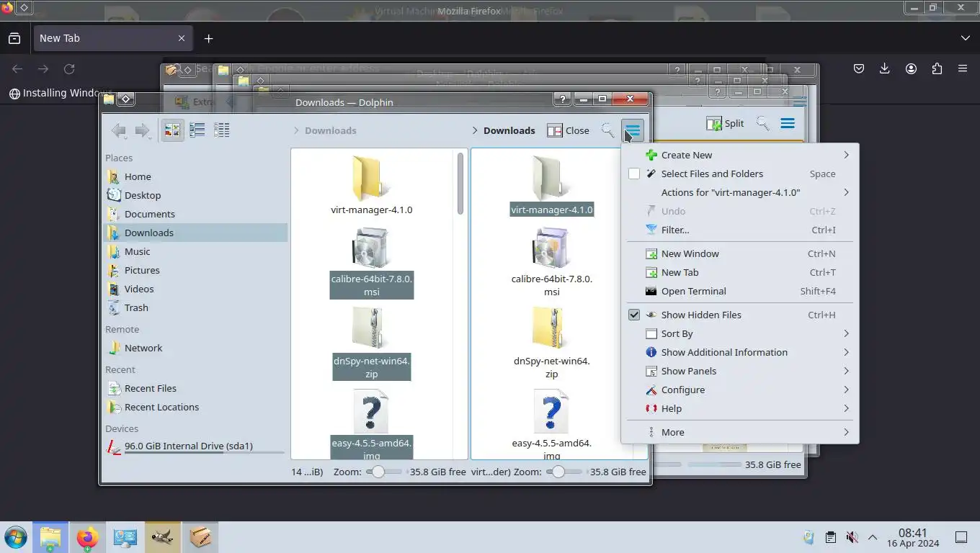
Task: Click Downloads breadcrumb in right pane
Action: [509, 130]
